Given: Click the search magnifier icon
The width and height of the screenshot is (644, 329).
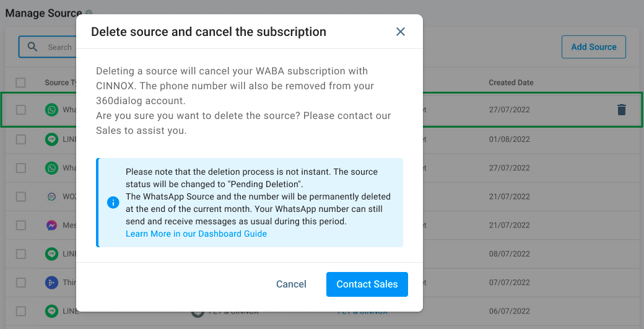Looking at the screenshot, I should click(x=32, y=46).
